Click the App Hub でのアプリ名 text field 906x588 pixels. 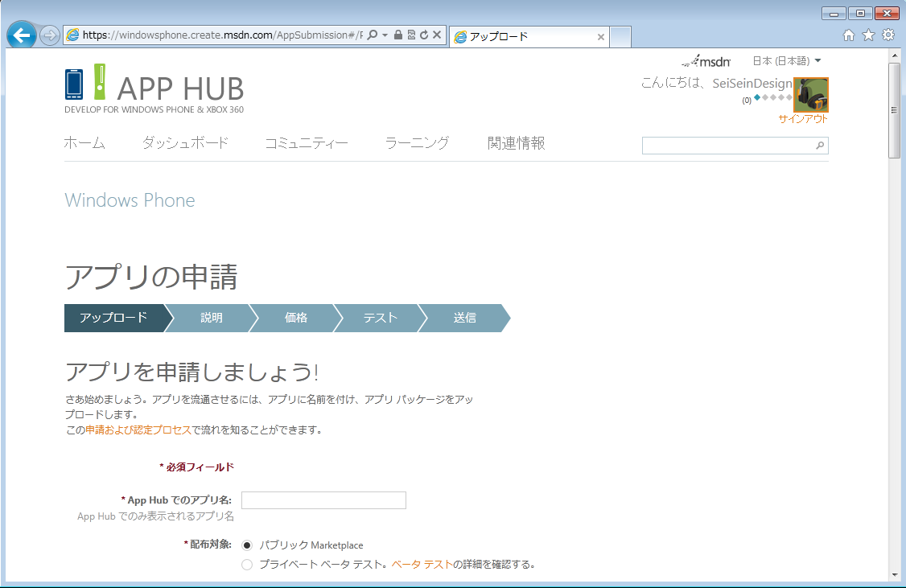(x=323, y=500)
